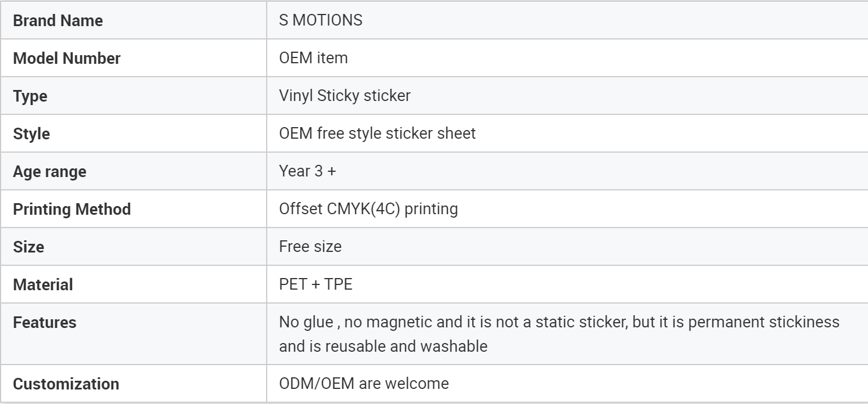Click the Model Number label cell
Screen dimensions: 868x404
point(67,58)
